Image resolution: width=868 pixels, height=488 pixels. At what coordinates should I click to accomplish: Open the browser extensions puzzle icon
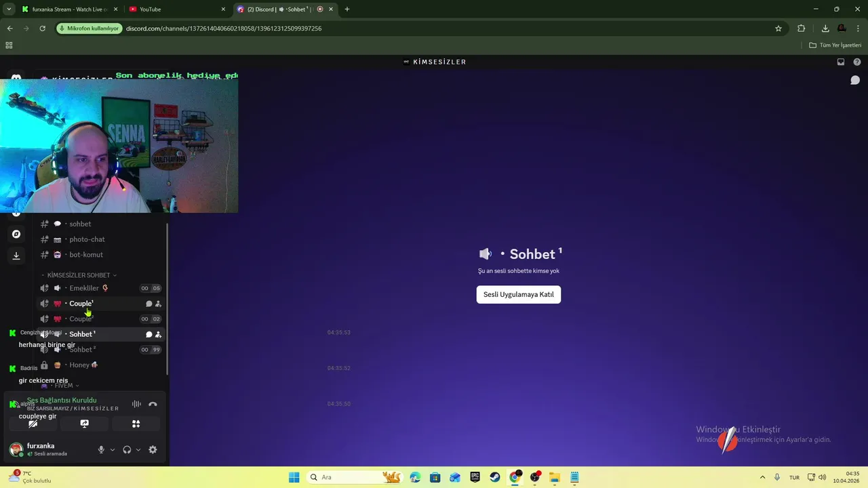coord(802,28)
